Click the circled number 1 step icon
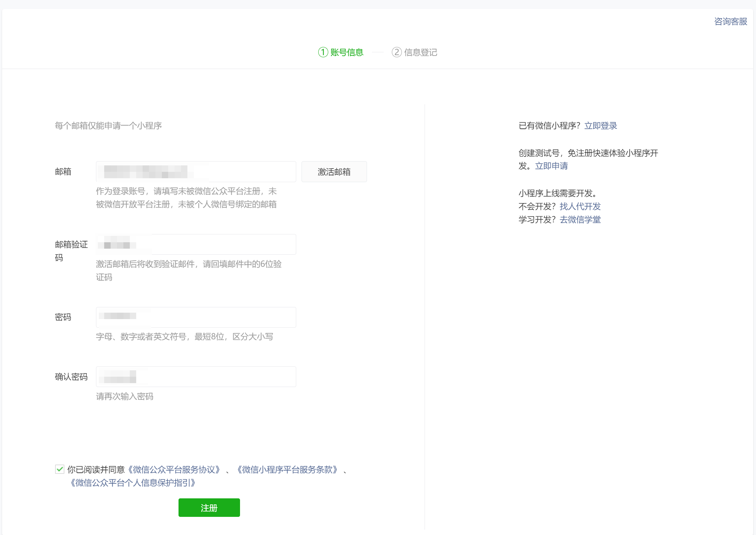 [x=323, y=52]
